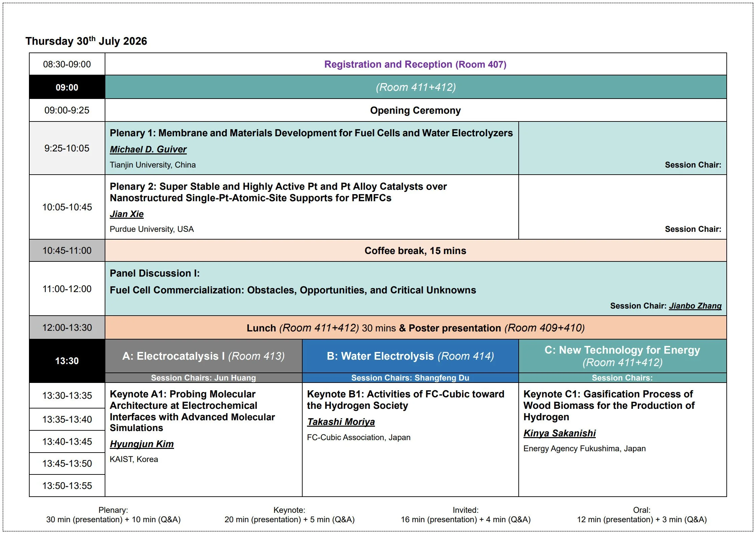Click the 09:00-9:25 time cell
This screenshot has width=756, height=534.
click(67, 110)
